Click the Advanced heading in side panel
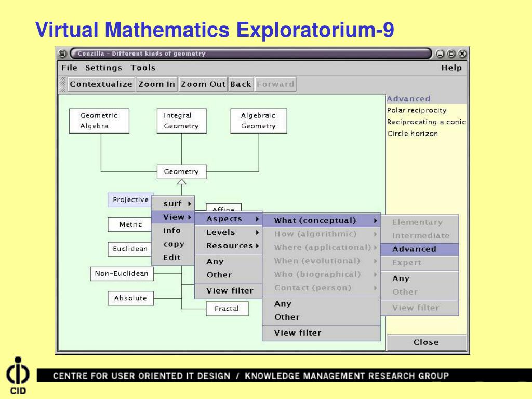The image size is (532, 399). click(x=408, y=99)
